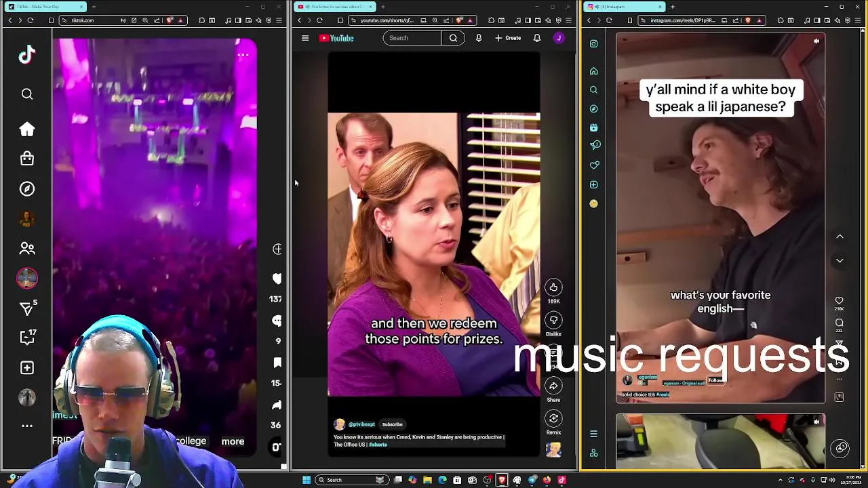Go to previous Instagram reel chevron up
Image resolution: width=868 pixels, height=488 pixels.
click(x=840, y=237)
